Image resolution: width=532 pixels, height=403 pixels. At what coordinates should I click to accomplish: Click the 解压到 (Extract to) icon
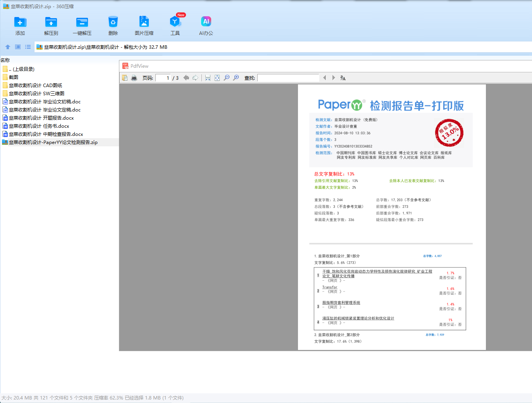(51, 22)
